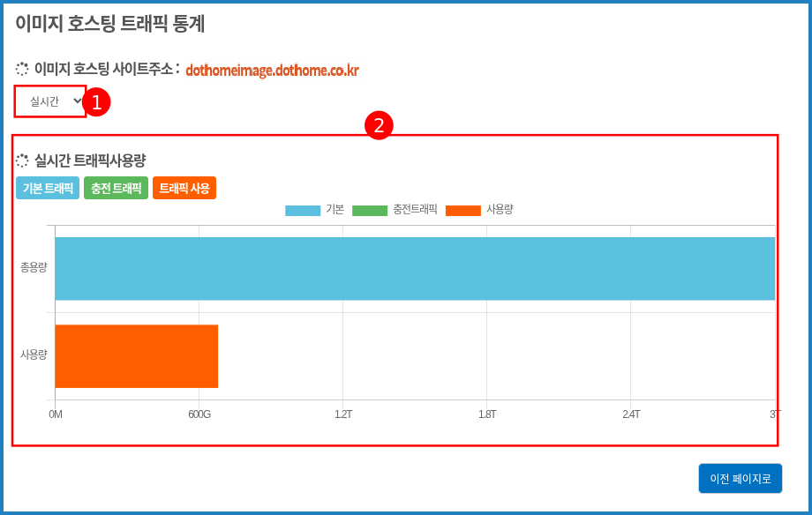The height and width of the screenshot is (515, 812).
Task: Open the 실시간 period dropdown
Action: [51, 101]
